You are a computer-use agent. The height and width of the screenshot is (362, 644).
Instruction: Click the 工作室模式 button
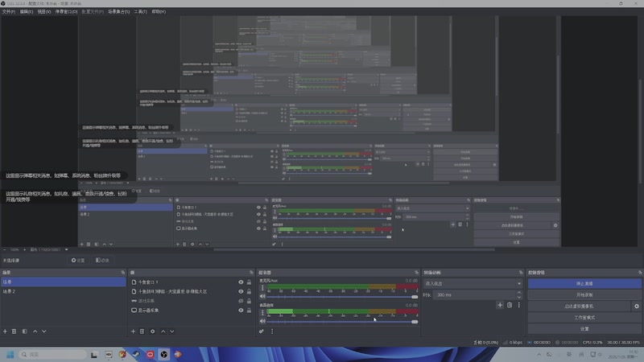584,318
